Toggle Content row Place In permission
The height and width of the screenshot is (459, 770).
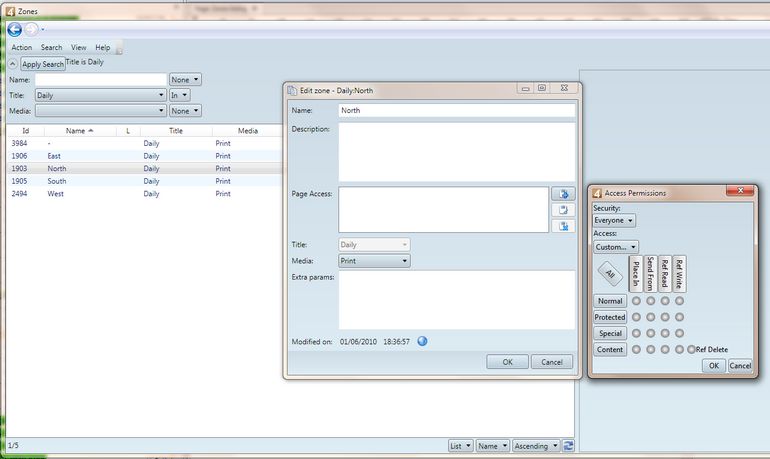coord(636,350)
